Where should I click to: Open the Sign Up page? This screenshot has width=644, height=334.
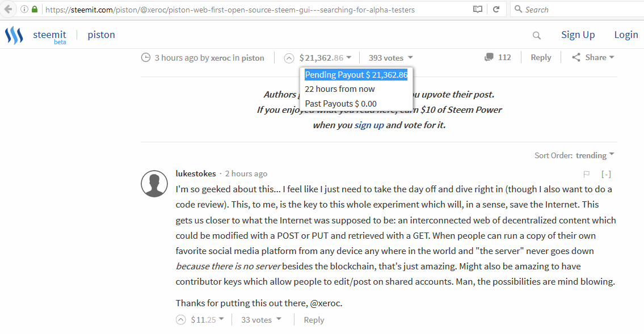point(578,35)
